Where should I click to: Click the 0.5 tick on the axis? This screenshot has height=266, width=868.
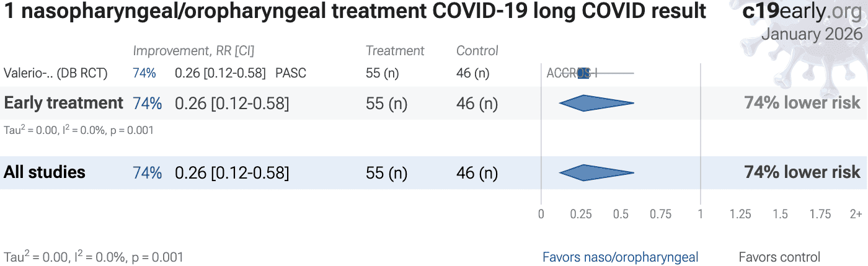(621, 214)
